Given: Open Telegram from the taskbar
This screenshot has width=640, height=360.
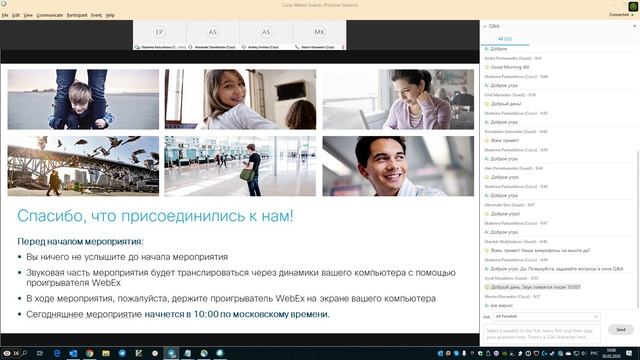Looking at the screenshot, I should 122,353.
